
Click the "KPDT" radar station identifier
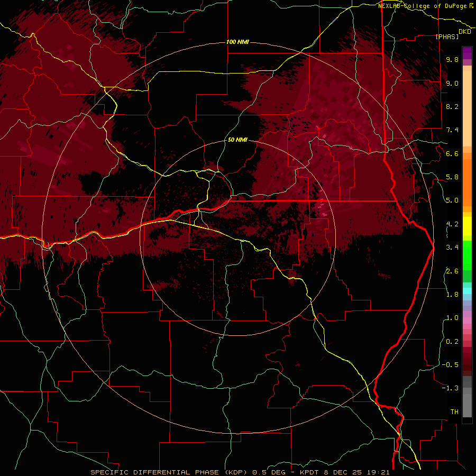click(x=308, y=472)
